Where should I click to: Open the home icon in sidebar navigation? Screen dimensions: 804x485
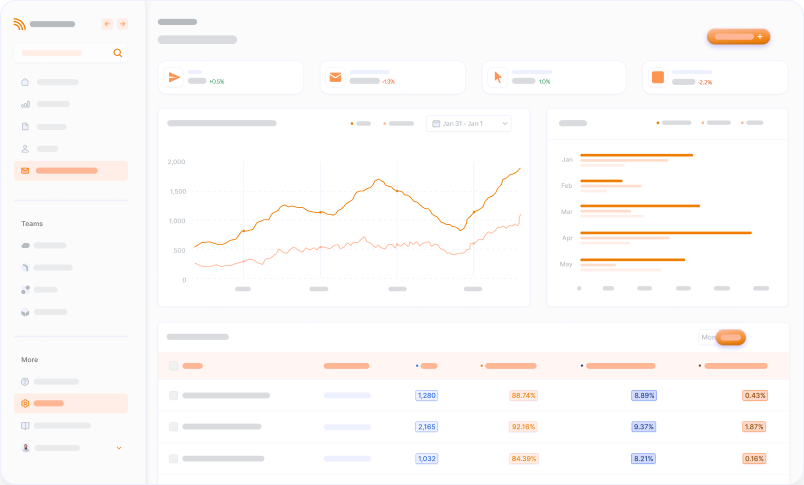(25, 82)
